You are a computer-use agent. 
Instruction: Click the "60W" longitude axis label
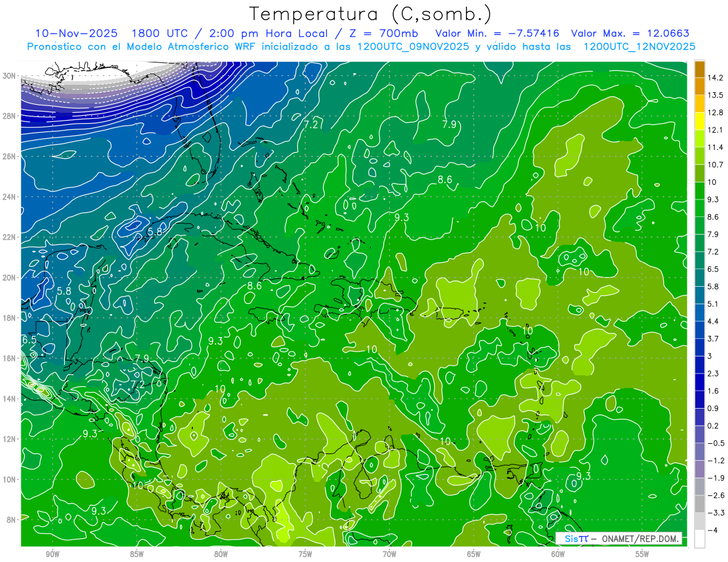pyautogui.click(x=558, y=555)
